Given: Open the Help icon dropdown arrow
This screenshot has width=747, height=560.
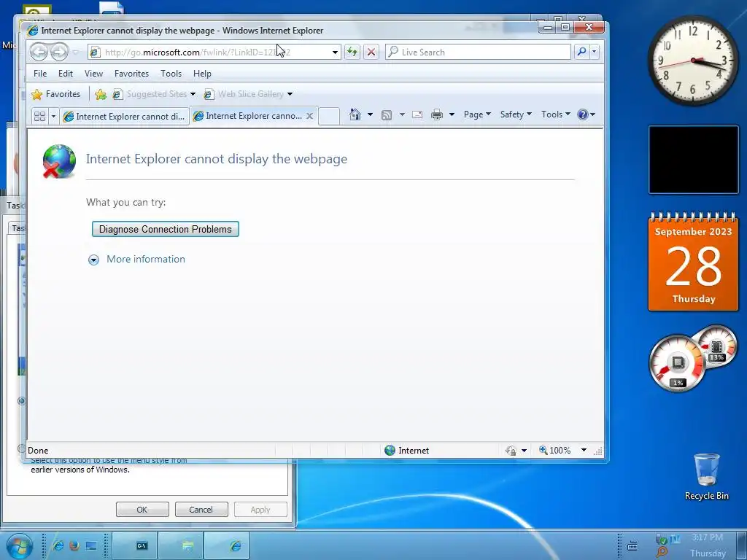Looking at the screenshot, I should 592,114.
